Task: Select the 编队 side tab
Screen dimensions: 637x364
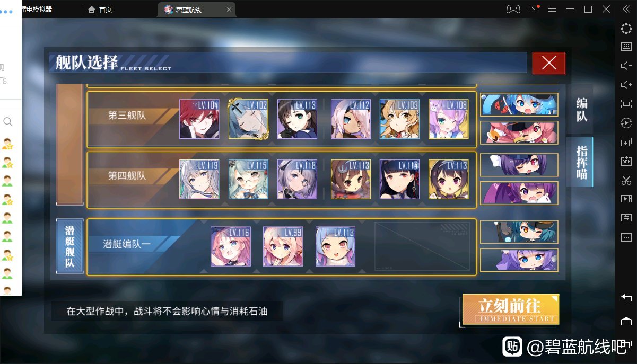Action: click(x=582, y=110)
